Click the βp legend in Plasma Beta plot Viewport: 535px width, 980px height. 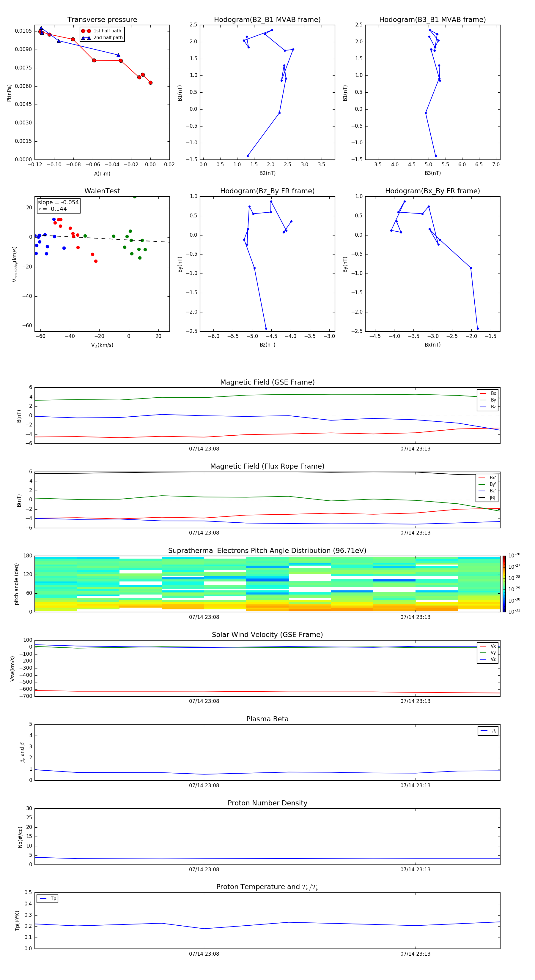(x=488, y=731)
